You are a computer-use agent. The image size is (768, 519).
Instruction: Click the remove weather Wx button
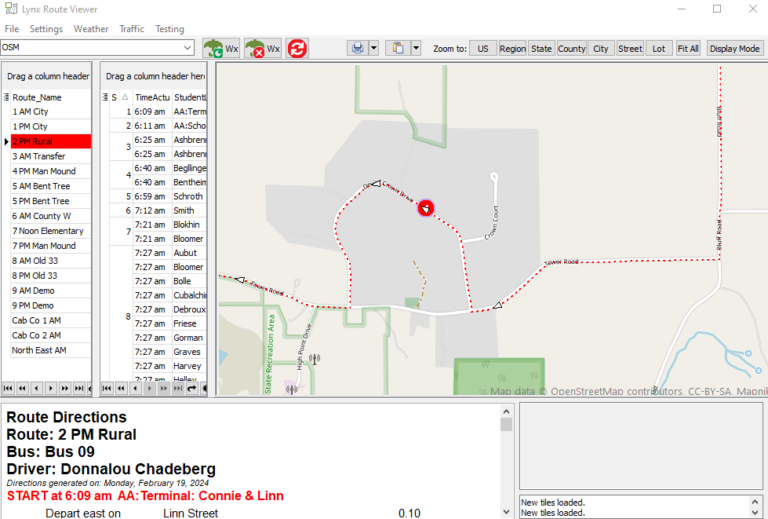click(262, 48)
